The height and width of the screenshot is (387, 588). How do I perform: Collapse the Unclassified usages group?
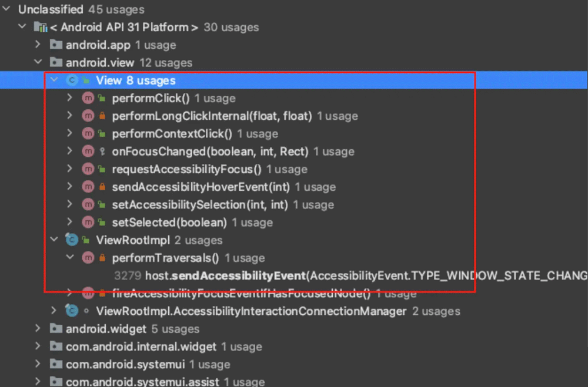click(x=7, y=9)
